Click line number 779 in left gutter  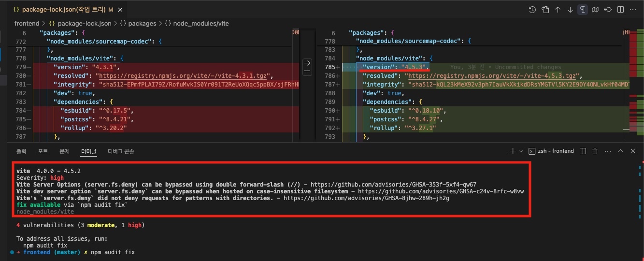20,67
